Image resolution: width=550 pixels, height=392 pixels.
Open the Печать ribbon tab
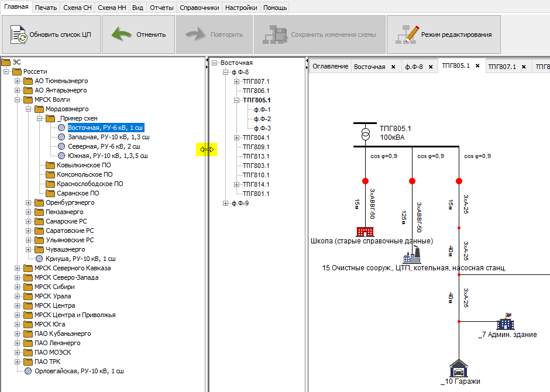46,8
